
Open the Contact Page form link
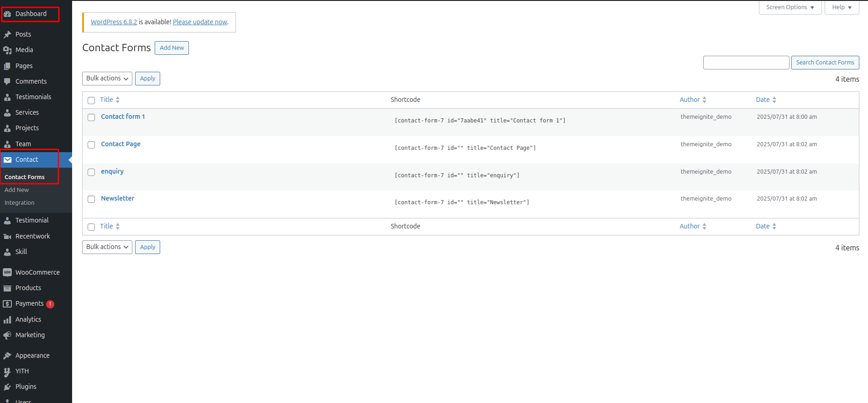pyautogui.click(x=120, y=144)
